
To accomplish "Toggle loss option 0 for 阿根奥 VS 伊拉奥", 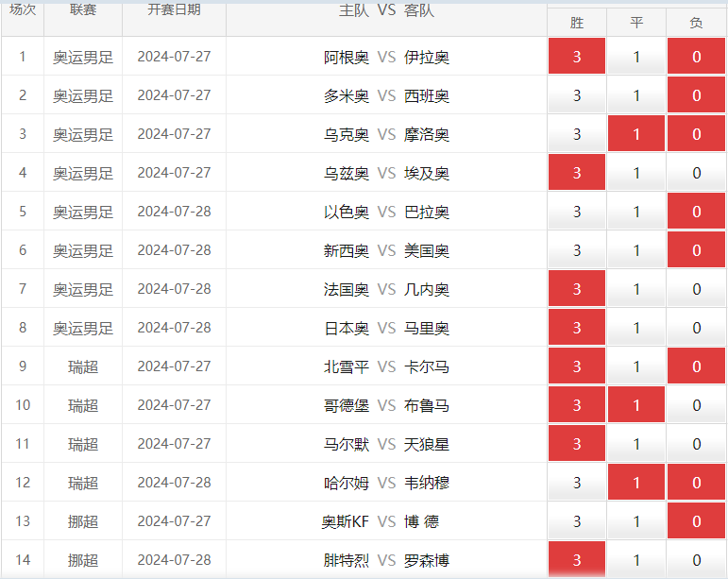I will click(x=696, y=56).
